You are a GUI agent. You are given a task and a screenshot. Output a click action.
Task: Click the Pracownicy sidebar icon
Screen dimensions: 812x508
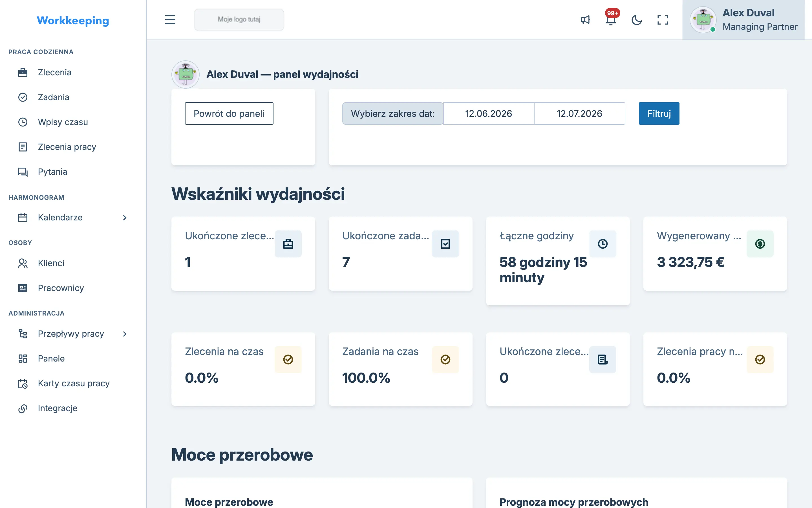23,288
